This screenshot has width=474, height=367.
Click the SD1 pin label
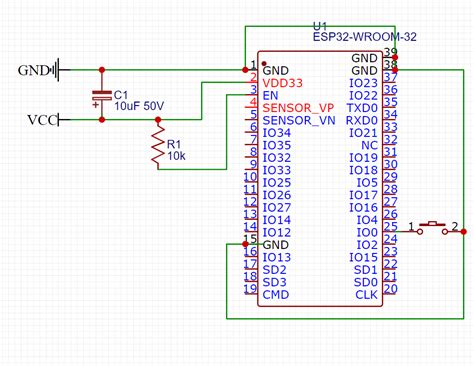(x=366, y=270)
